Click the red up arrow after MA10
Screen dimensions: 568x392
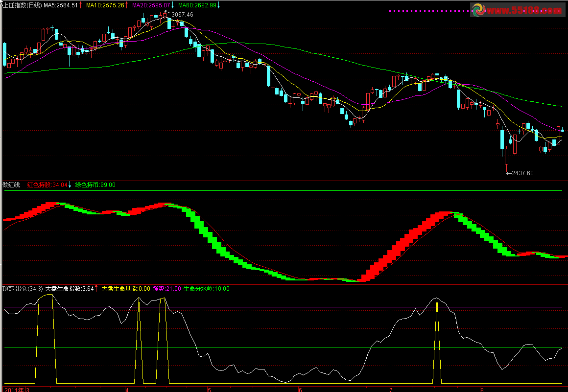pos(127,5)
